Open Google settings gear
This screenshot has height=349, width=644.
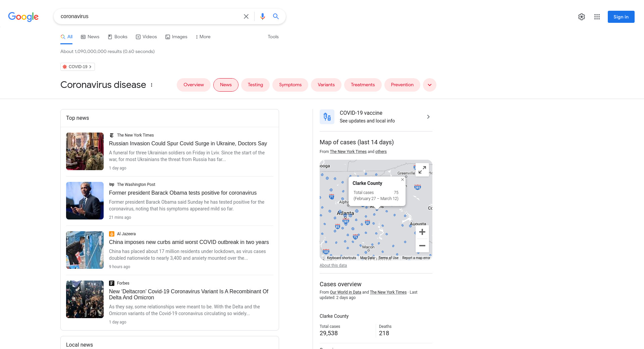[581, 17]
